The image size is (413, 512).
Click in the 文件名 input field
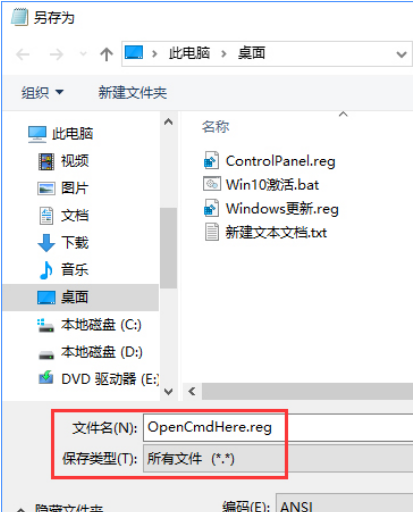pyautogui.click(x=278, y=428)
